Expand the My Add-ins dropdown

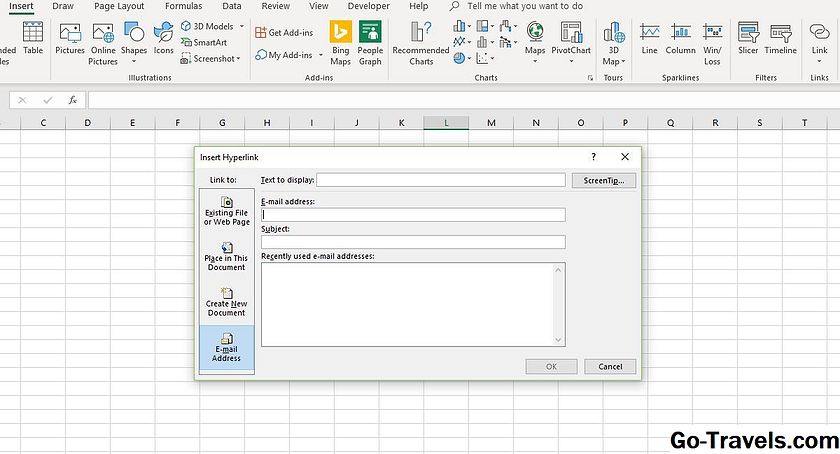coord(320,55)
